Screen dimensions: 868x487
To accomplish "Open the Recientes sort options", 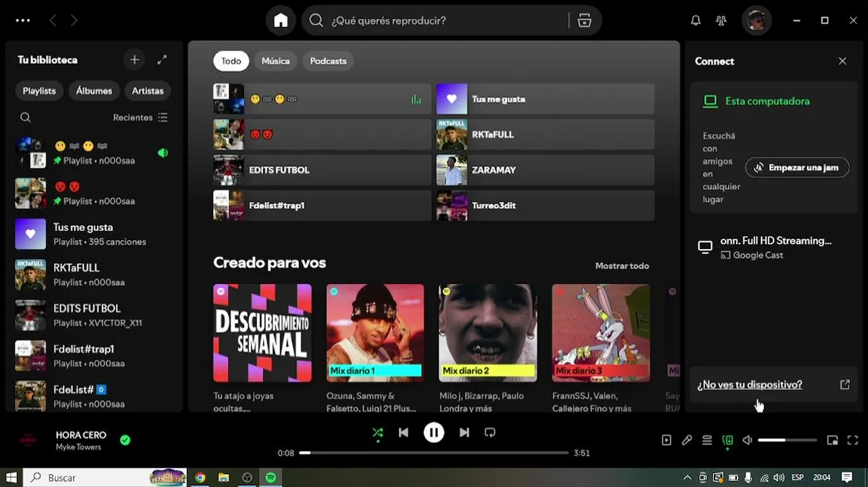I will 140,117.
